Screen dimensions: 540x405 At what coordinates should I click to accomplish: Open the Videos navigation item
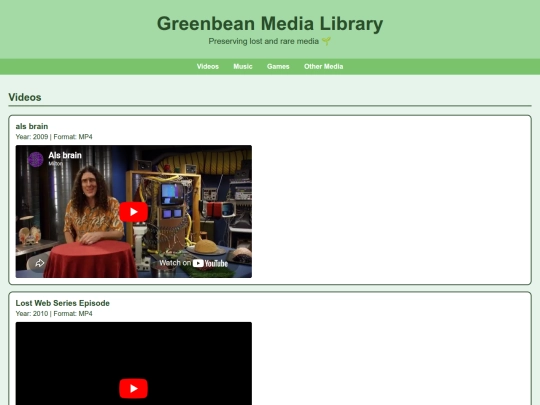[208, 66]
